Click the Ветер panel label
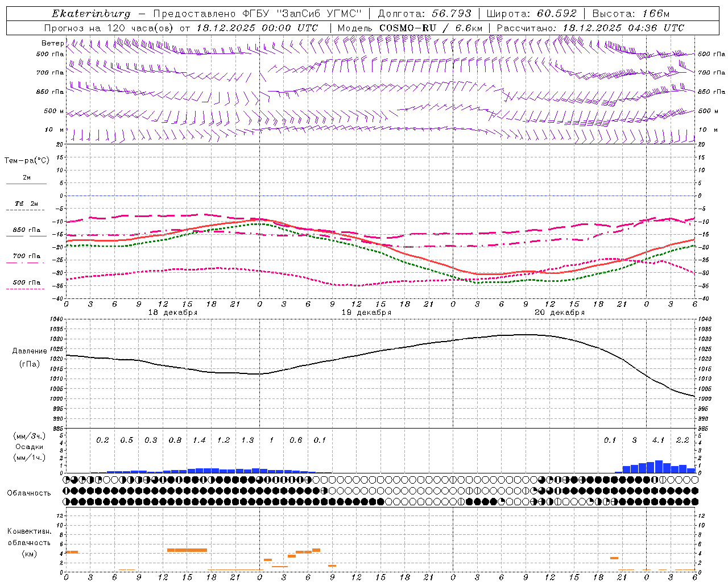 click(52, 43)
